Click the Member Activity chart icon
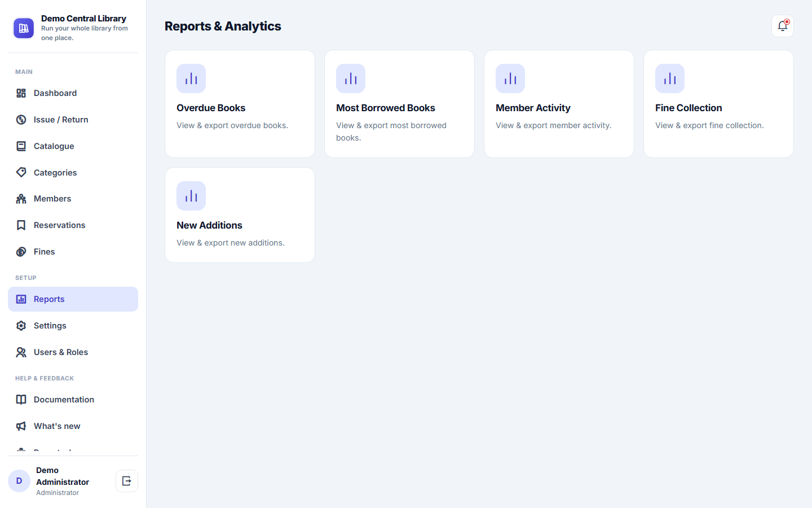812x508 pixels. point(510,78)
